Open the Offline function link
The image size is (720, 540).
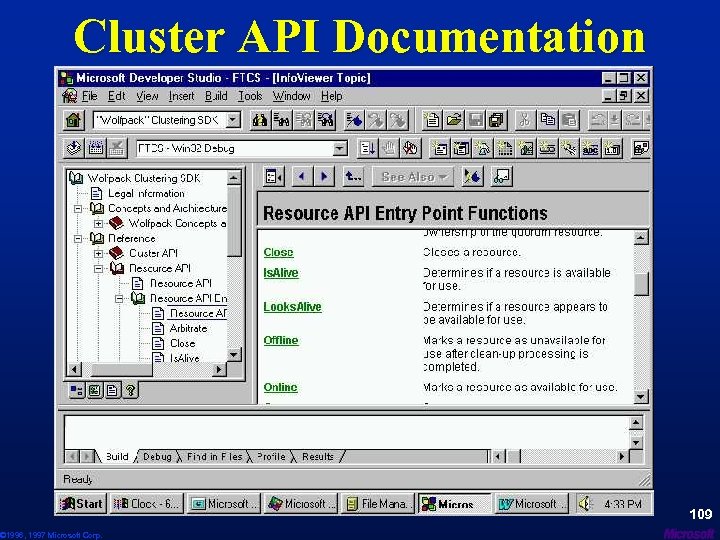click(281, 340)
